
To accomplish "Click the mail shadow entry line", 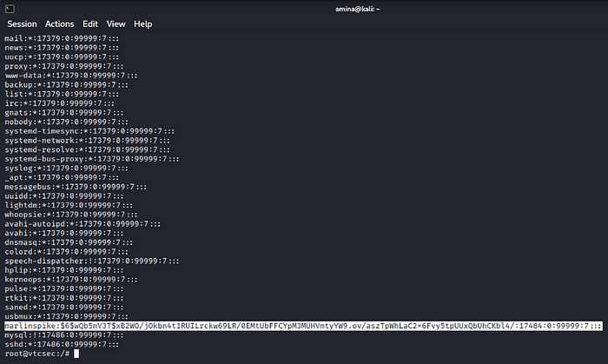I will pyautogui.click(x=62, y=38).
